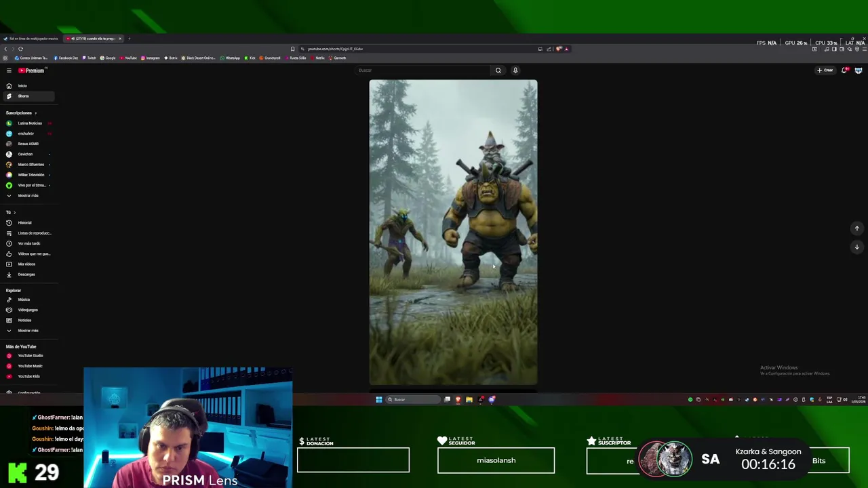Open Instagram bookmark
Screen dimensions: 868x488
pos(151,58)
